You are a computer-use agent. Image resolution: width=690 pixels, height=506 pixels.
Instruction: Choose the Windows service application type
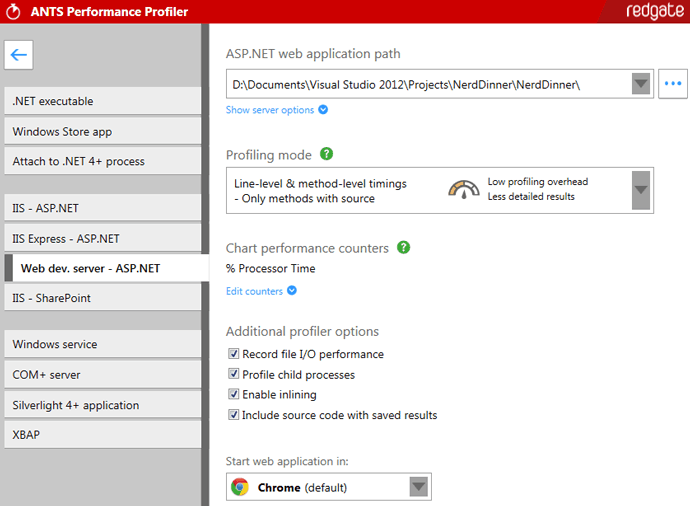pos(103,344)
